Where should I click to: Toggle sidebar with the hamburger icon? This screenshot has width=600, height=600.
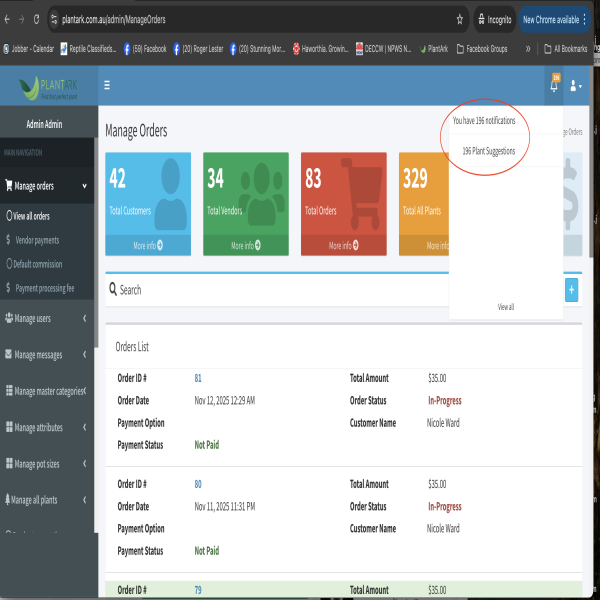click(107, 86)
